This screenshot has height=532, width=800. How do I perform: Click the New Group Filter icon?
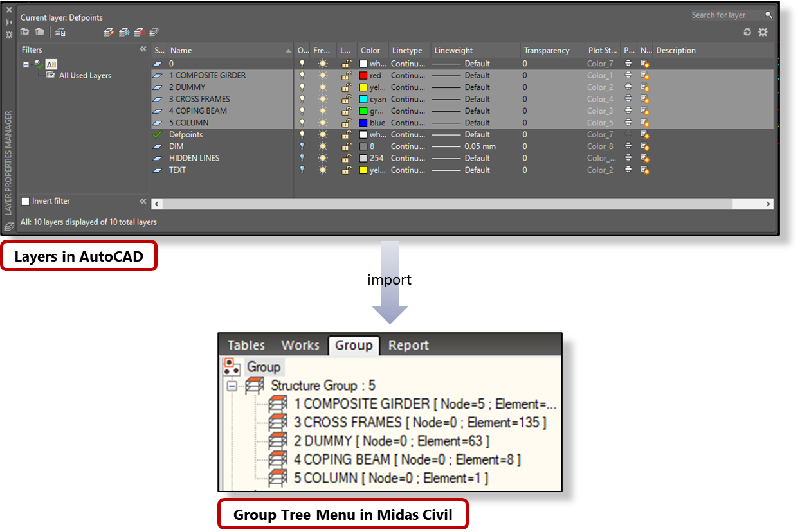point(40,31)
